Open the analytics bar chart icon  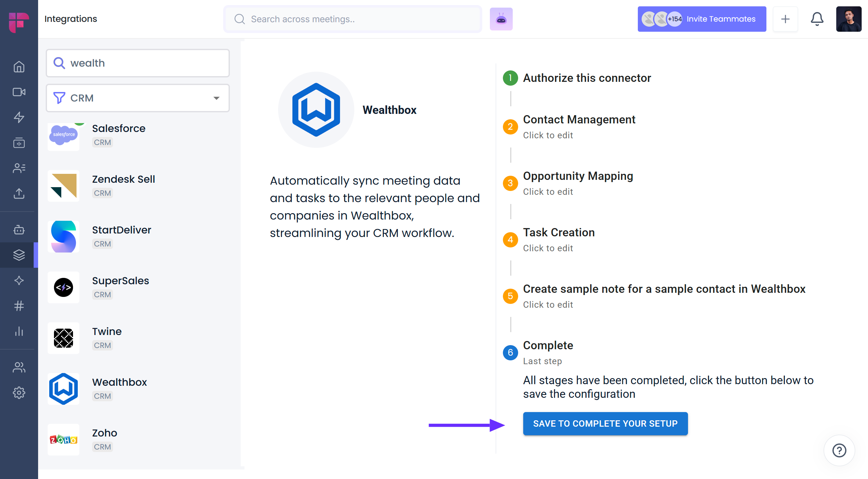click(x=19, y=331)
